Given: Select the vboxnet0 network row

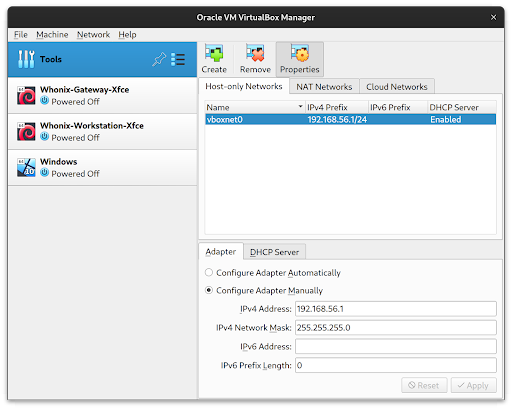Looking at the screenshot, I should [x=350, y=119].
